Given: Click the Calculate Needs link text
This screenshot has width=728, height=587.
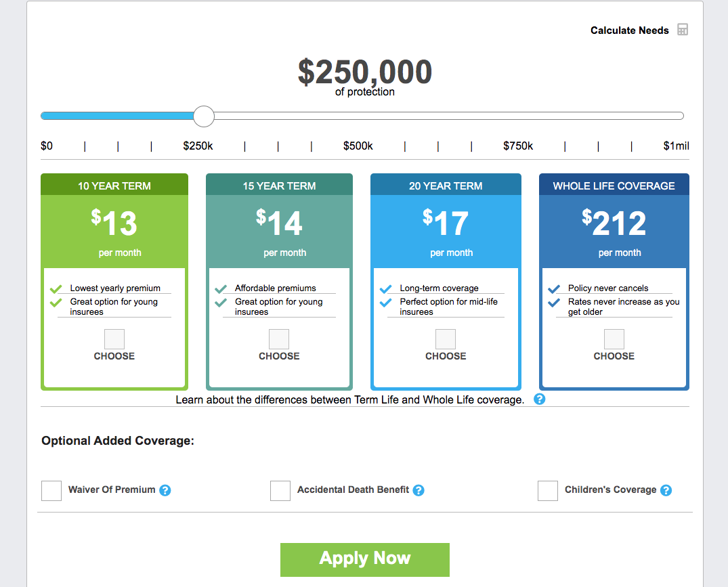Looking at the screenshot, I should pyautogui.click(x=630, y=30).
